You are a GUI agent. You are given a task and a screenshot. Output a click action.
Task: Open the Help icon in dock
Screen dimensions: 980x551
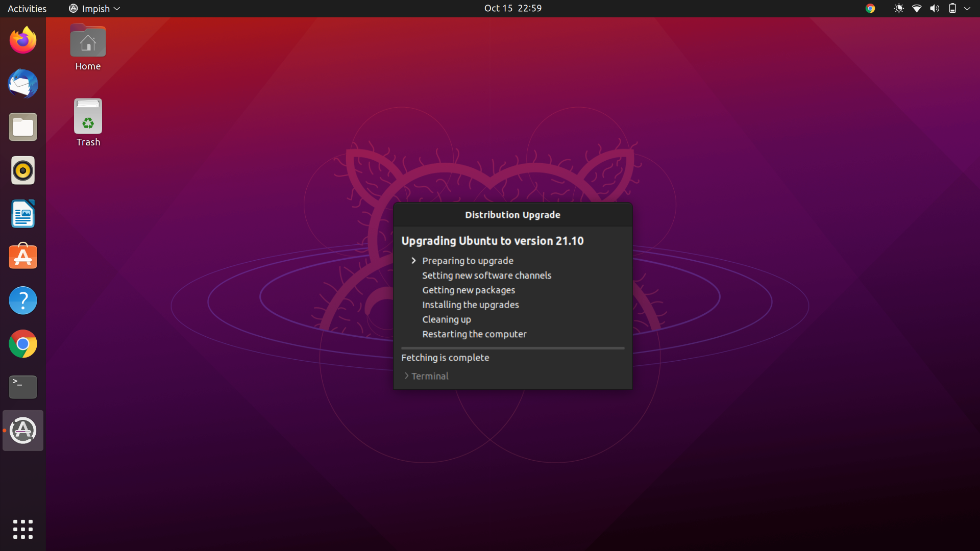click(23, 300)
